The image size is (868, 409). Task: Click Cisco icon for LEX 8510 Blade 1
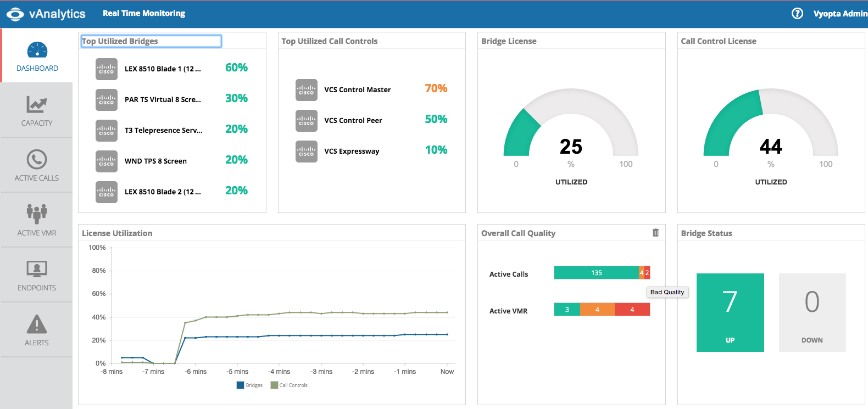107,69
